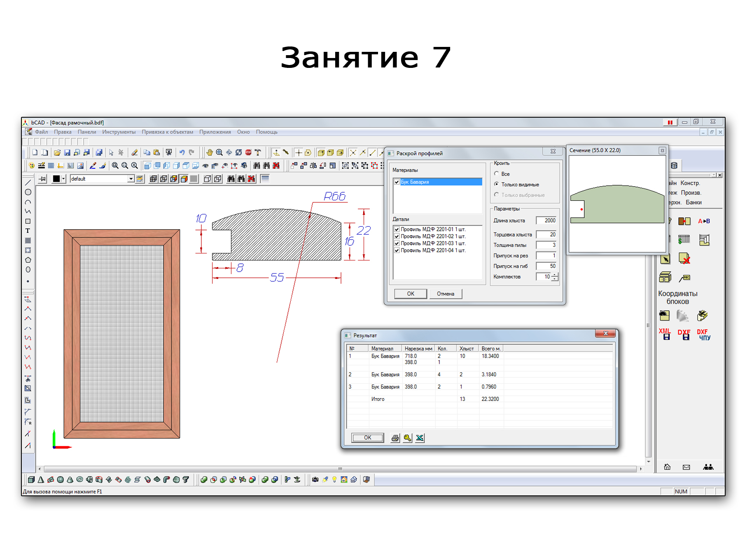
Task: Uncheck Профиль МДФ 2201-01 checkbox
Action: coord(397,230)
